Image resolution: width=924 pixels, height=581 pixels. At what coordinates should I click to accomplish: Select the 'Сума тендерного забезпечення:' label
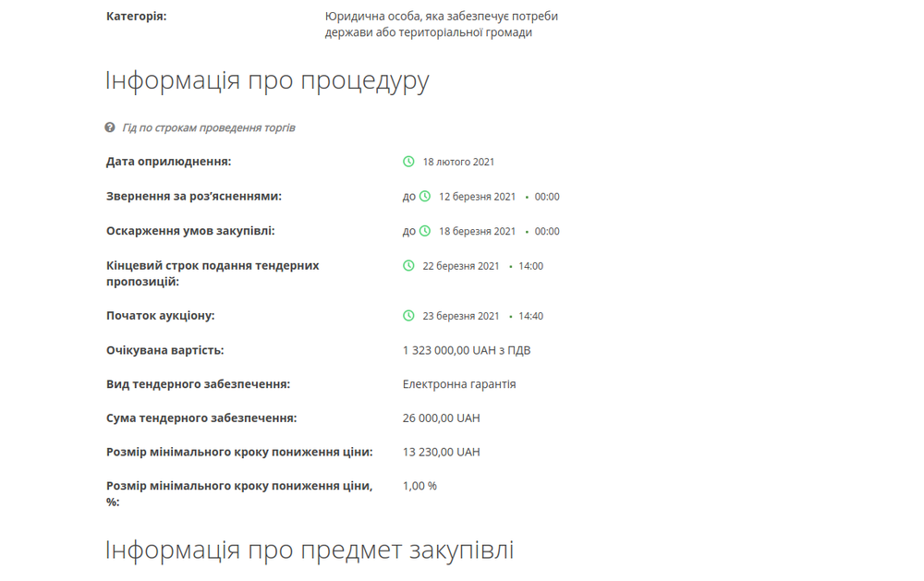(201, 418)
